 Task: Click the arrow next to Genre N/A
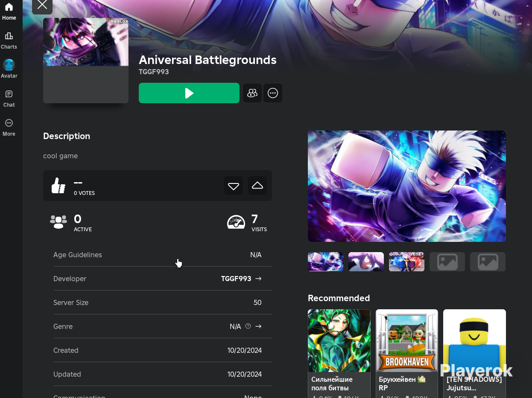[258, 326]
